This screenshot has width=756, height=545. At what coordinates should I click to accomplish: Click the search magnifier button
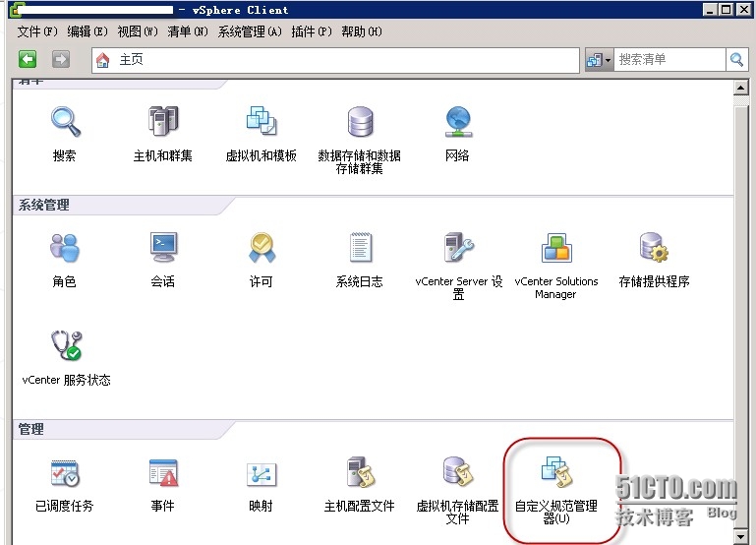(x=736, y=60)
